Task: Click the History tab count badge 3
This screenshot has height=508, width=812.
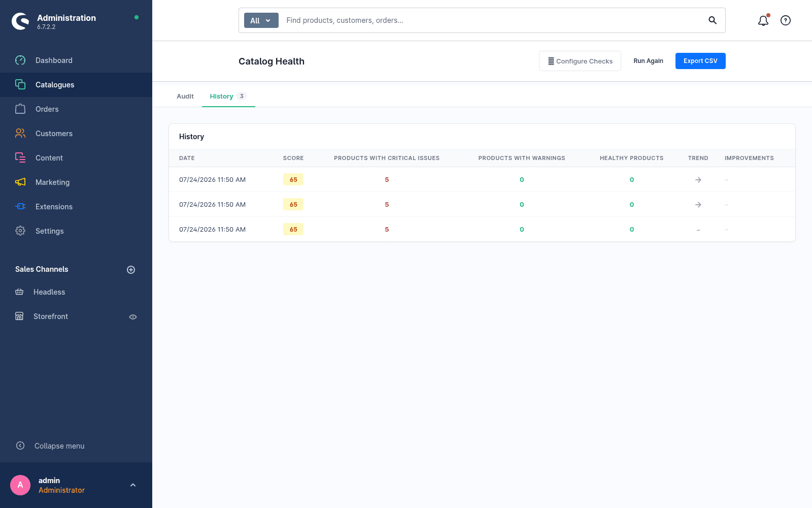Action: (x=242, y=96)
